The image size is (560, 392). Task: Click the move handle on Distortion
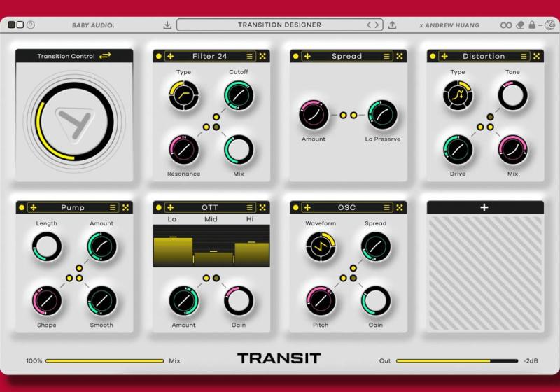[x=444, y=57]
